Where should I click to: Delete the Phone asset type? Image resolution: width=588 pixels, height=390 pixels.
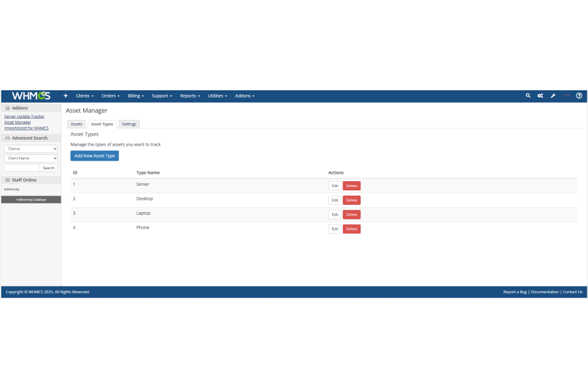tap(351, 229)
